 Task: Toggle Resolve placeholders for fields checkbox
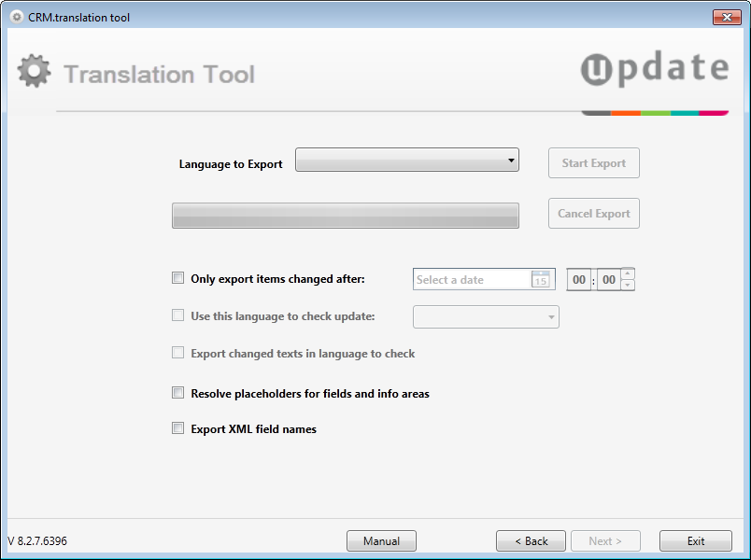pos(178,393)
